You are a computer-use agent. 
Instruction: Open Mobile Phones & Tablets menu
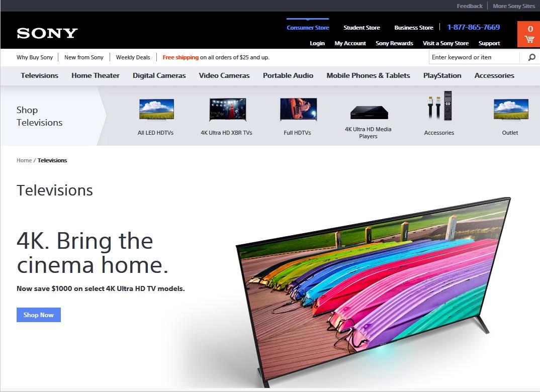(368, 75)
